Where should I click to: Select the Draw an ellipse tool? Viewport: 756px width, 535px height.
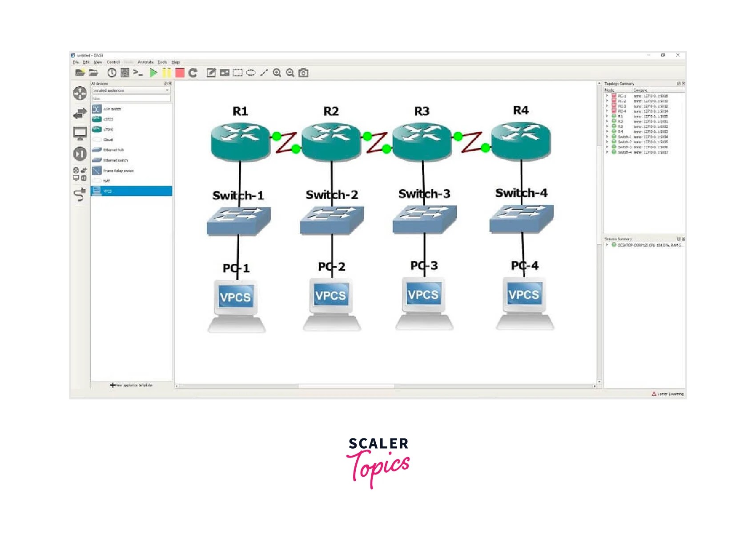coord(251,72)
